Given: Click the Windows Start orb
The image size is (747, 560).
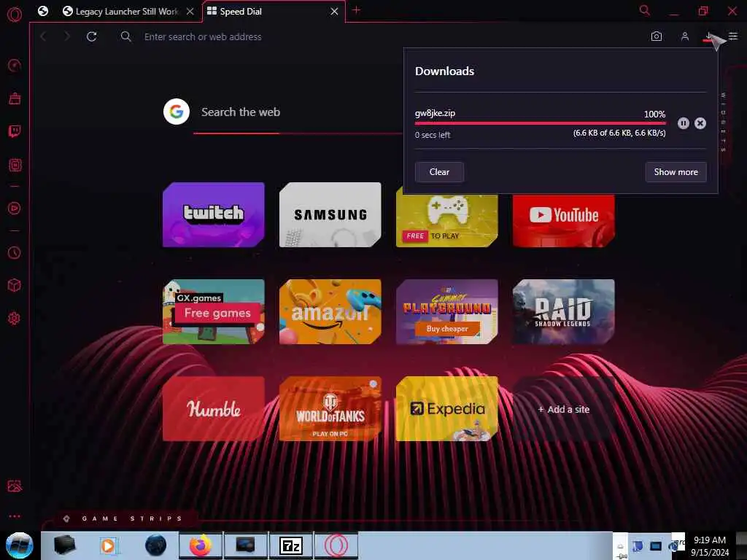Looking at the screenshot, I should 20,545.
